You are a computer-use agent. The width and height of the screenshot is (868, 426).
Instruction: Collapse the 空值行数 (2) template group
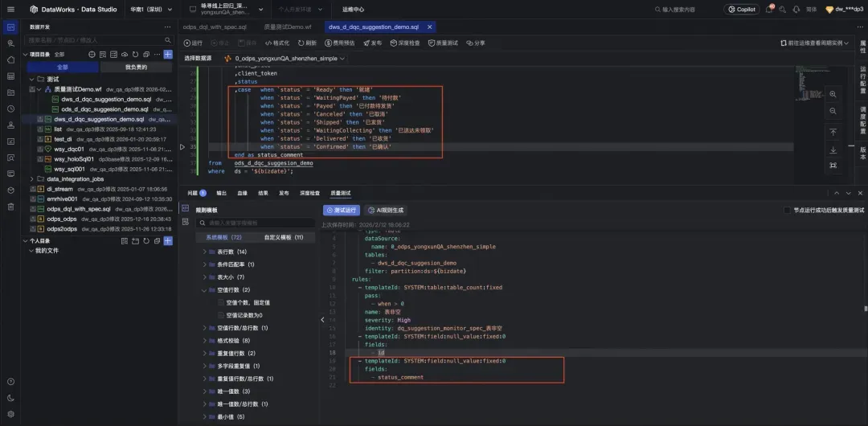205,289
